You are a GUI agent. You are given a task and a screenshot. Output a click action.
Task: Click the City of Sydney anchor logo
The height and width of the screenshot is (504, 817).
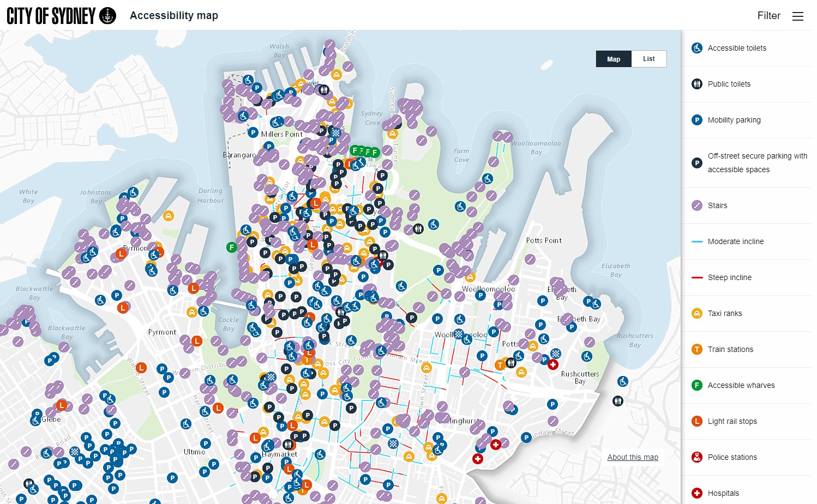click(107, 15)
